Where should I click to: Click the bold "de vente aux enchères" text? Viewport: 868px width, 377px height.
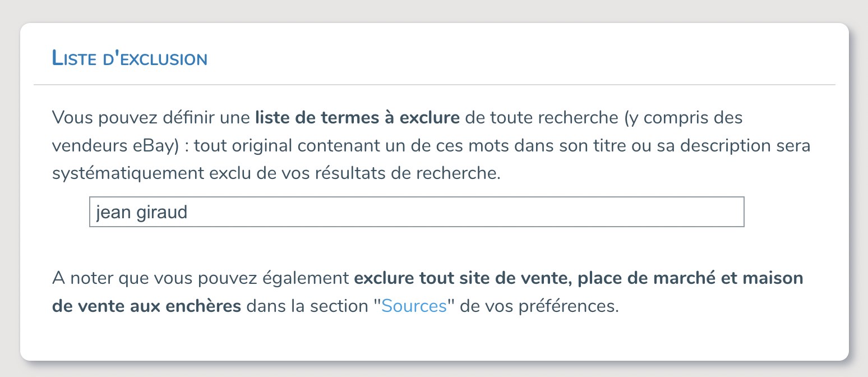click(x=146, y=307)
